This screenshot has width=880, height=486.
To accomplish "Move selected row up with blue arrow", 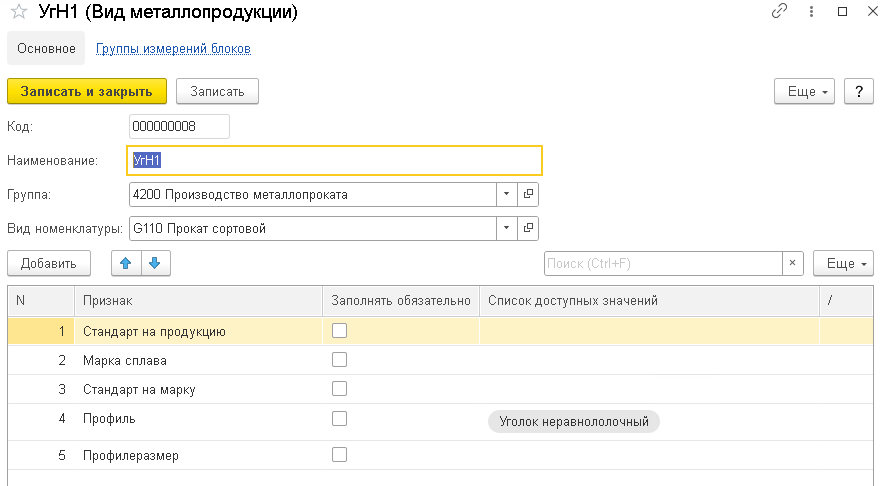I will pos(126,263).
